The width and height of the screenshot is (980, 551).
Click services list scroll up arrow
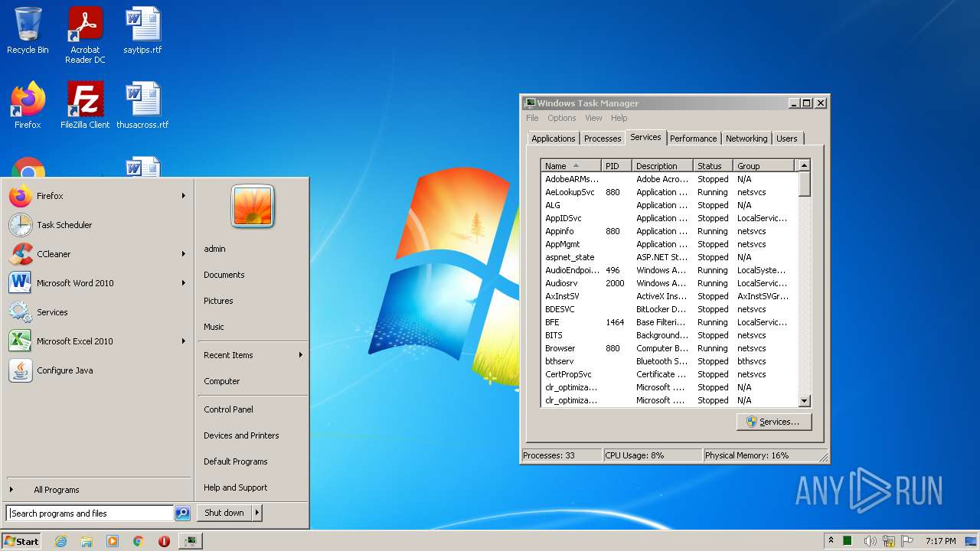pos(804,165)
